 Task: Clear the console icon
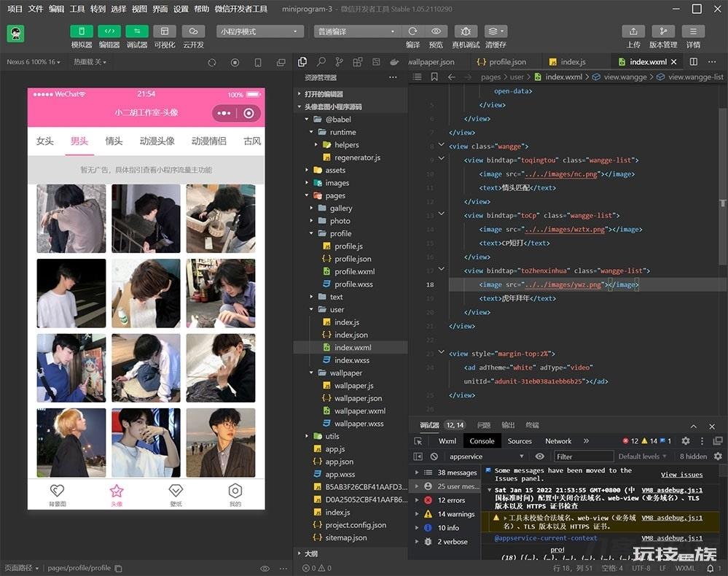434,456
